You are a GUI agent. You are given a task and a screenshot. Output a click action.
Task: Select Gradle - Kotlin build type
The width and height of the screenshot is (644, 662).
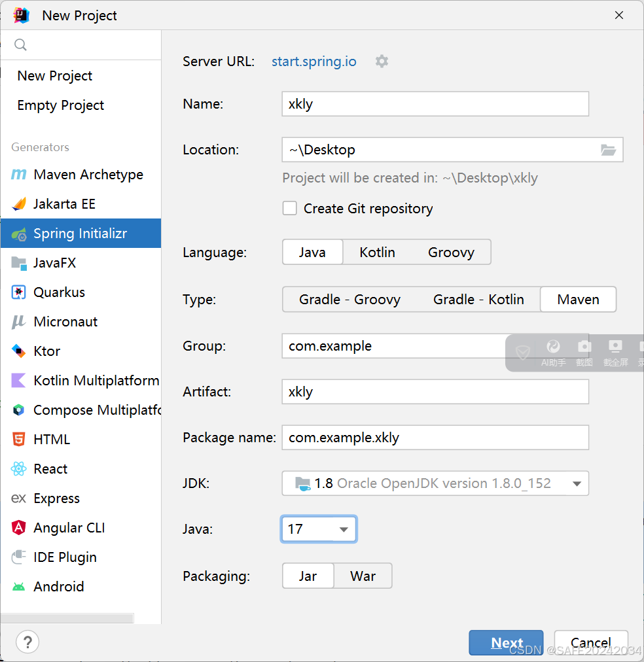pos(478,299)
